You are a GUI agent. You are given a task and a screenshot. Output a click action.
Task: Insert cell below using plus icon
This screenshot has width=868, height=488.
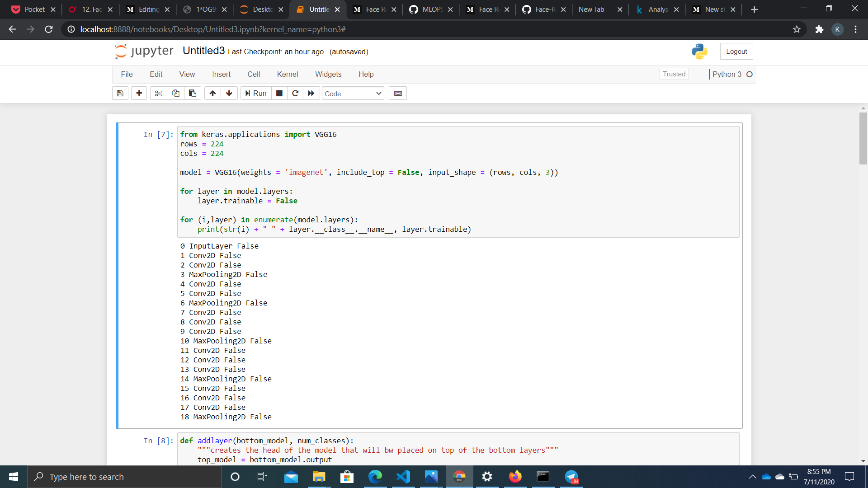pyautogui.click(x=139, y=94)
